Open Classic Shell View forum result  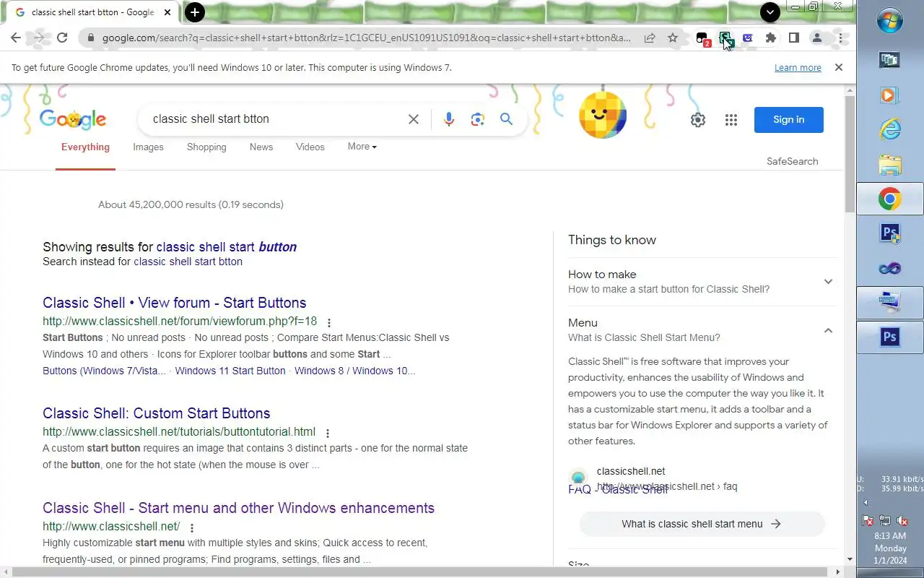pos(174,303)
